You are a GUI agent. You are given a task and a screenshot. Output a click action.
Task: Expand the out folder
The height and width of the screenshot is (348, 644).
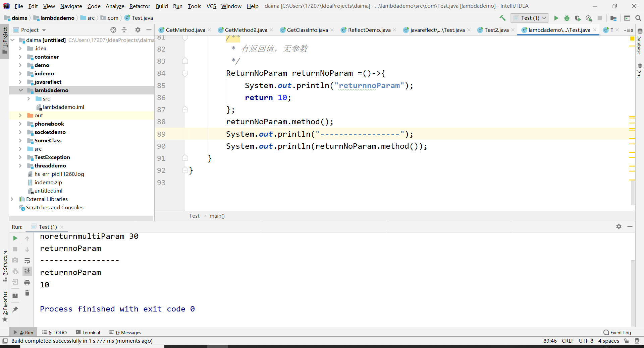(x=20, y=116)
